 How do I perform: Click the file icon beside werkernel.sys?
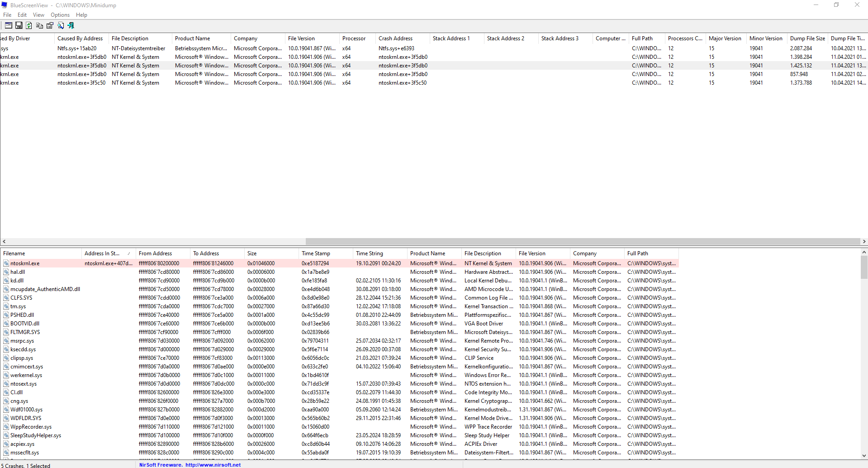click(x=6, y=375)
